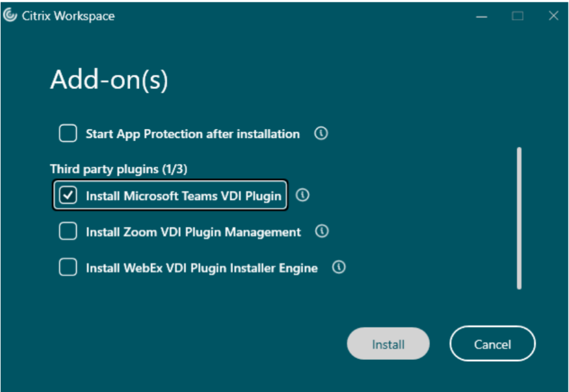
Task: Tick the Zoom VDI Plugin Management checkbox
Action: 68,231
